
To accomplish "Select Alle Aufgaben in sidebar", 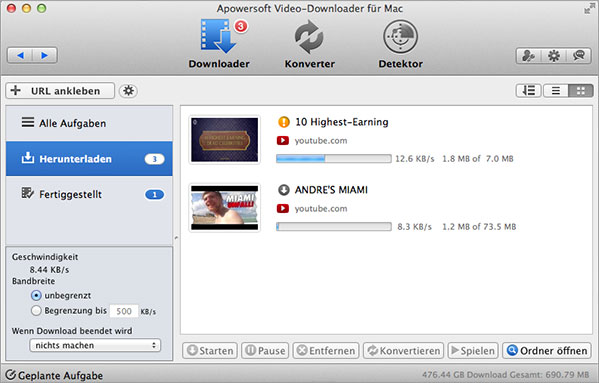I will [x=89, y=123].
